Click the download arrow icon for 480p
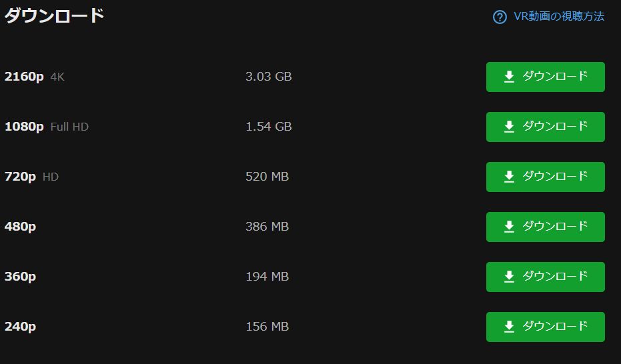Viewport: 621px width, 364px height. tap(509, 227)
